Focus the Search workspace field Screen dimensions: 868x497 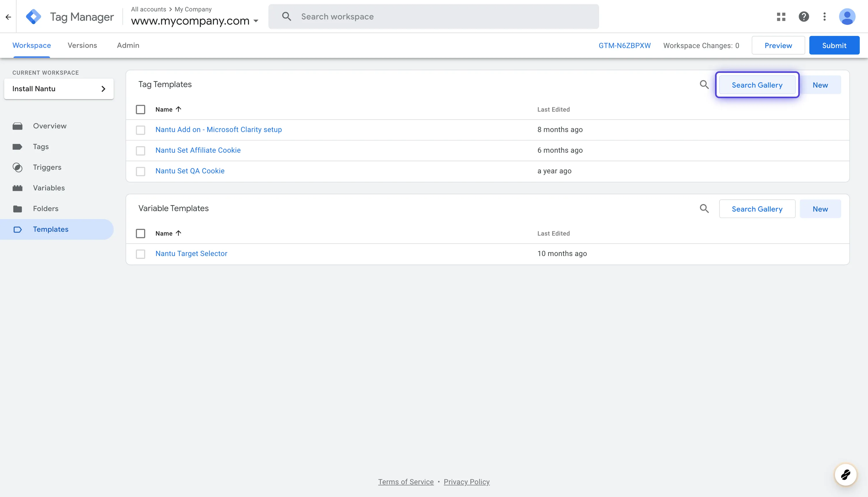pyautogui.click(x=433, y=17)
